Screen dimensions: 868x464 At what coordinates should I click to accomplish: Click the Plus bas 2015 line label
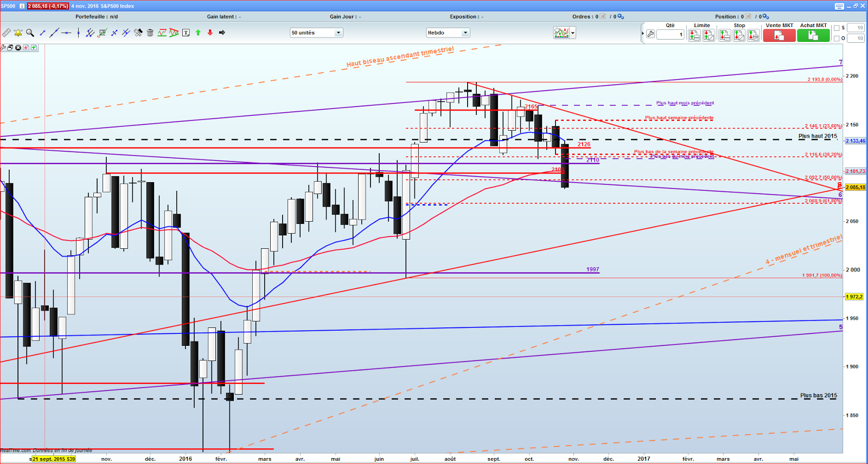(819, 396)
